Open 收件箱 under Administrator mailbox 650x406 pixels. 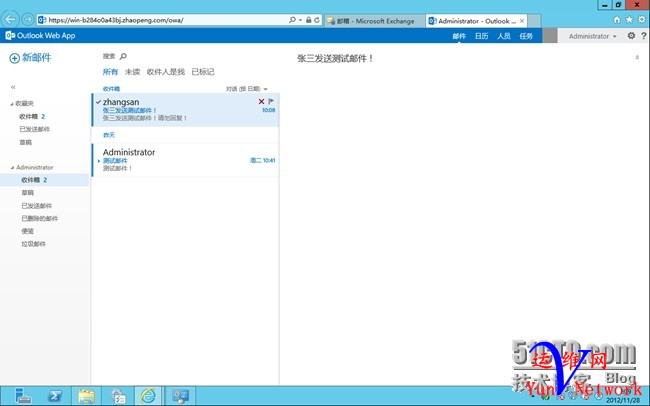(44, 180)
